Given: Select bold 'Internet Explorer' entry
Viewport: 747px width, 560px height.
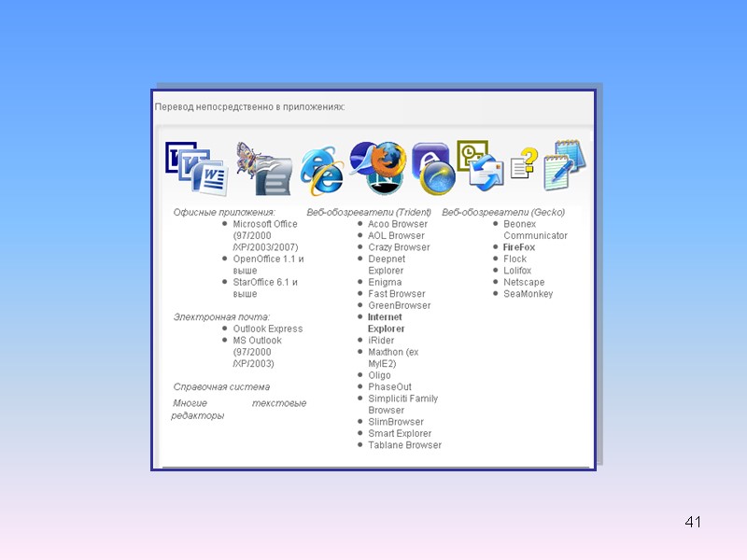Looking at the screenshot, I should [x=386, y=323].
